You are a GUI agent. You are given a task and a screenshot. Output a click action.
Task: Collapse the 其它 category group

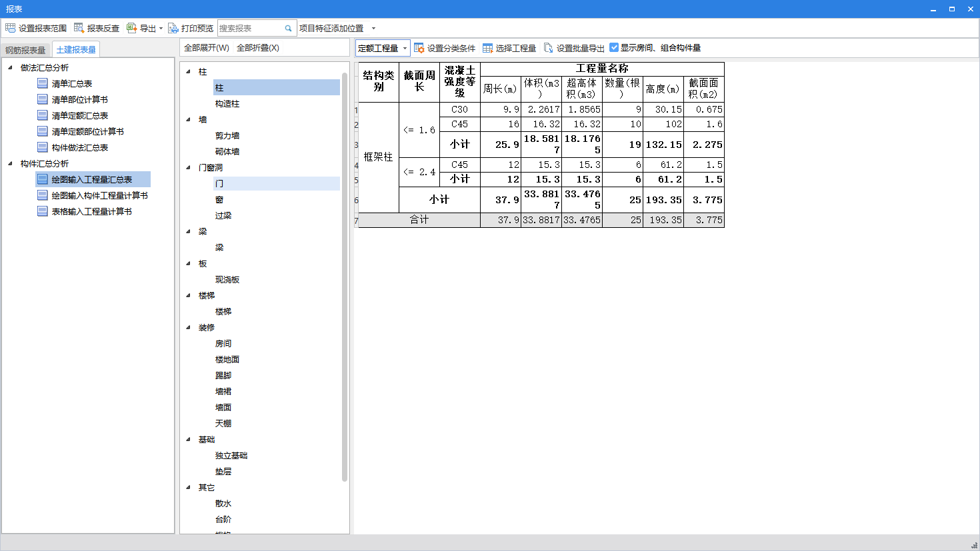pos(188,487)
